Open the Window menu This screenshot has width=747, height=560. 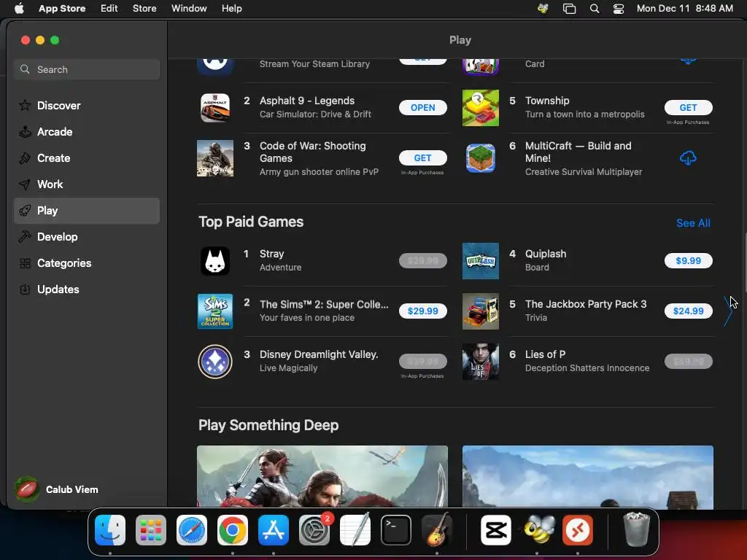pyautogui.click(x=189, y=9)
